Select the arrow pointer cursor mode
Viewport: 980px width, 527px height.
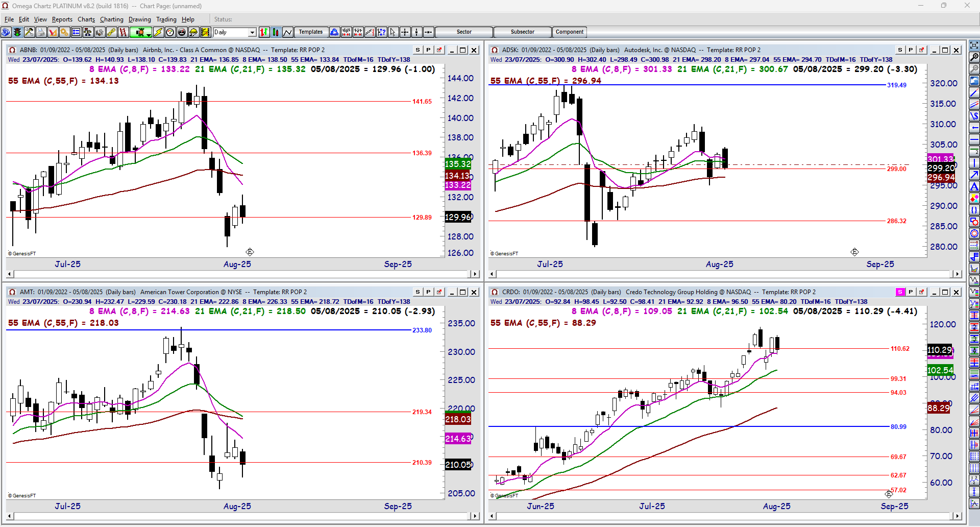(x=393, y=32)
